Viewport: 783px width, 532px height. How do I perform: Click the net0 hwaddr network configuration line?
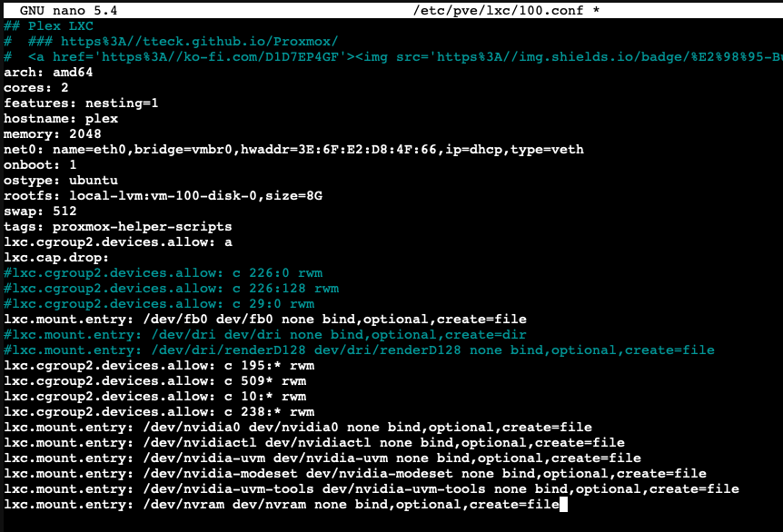coord(293,149)
